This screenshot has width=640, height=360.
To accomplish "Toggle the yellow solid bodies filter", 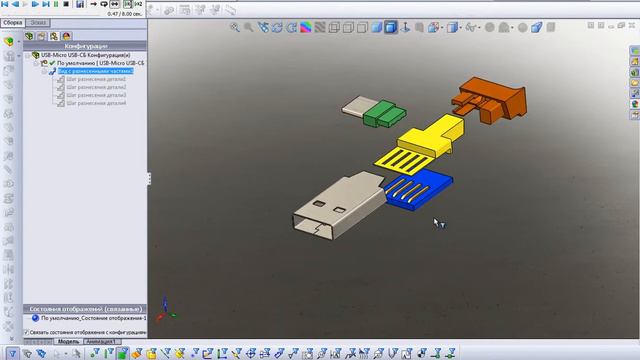I will [x=151, y=353].
